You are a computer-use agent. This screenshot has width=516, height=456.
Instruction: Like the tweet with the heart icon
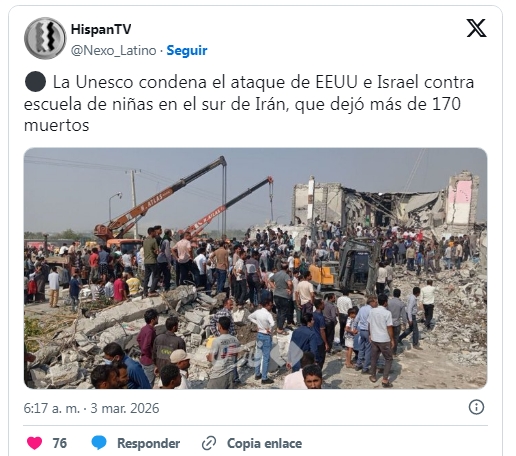(34, 443)
